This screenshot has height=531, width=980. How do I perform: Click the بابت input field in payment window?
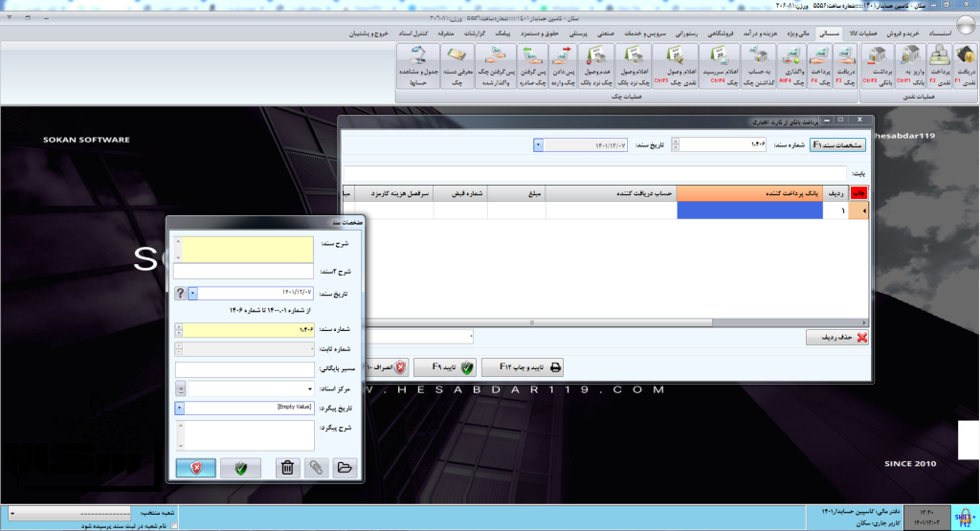pos(595,173)
